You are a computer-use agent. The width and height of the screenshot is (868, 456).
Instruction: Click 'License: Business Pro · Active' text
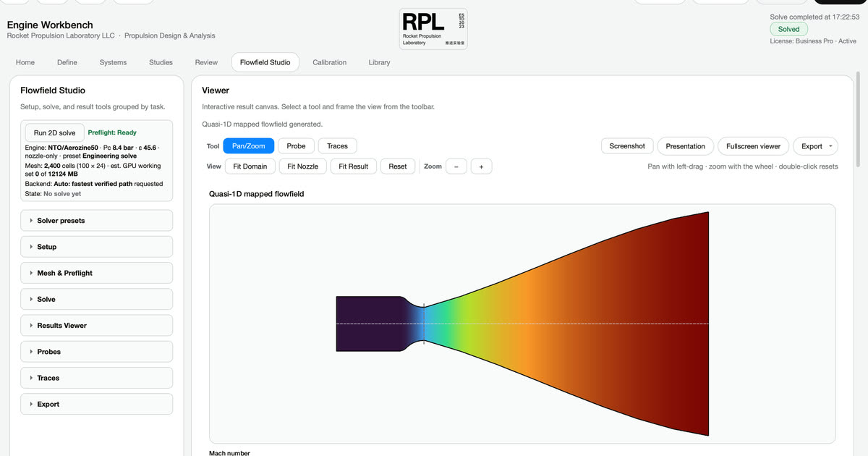coord(813,41)
